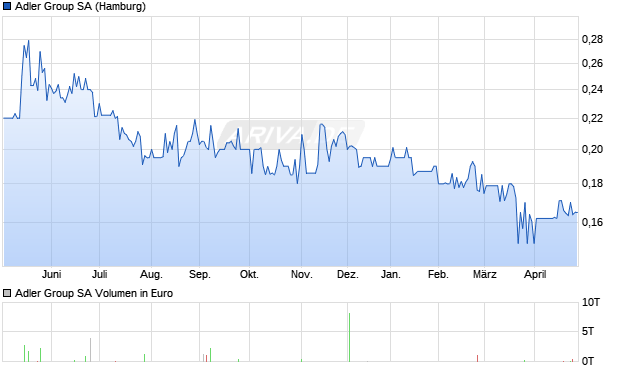Click the 0,22 price axis value
Viewport: 620px width, 371px height.
(592, 118)
